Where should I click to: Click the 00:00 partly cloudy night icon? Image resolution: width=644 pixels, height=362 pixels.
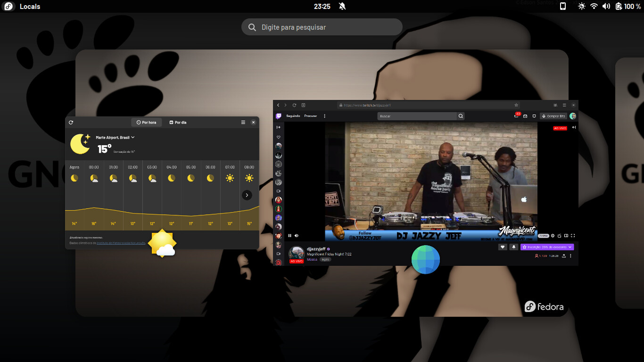(x=94, y=178)
